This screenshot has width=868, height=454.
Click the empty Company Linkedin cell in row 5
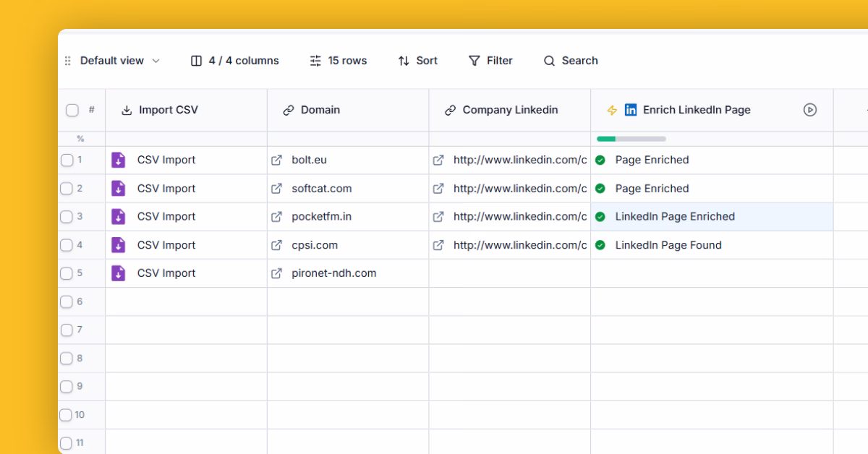(510, 273)
